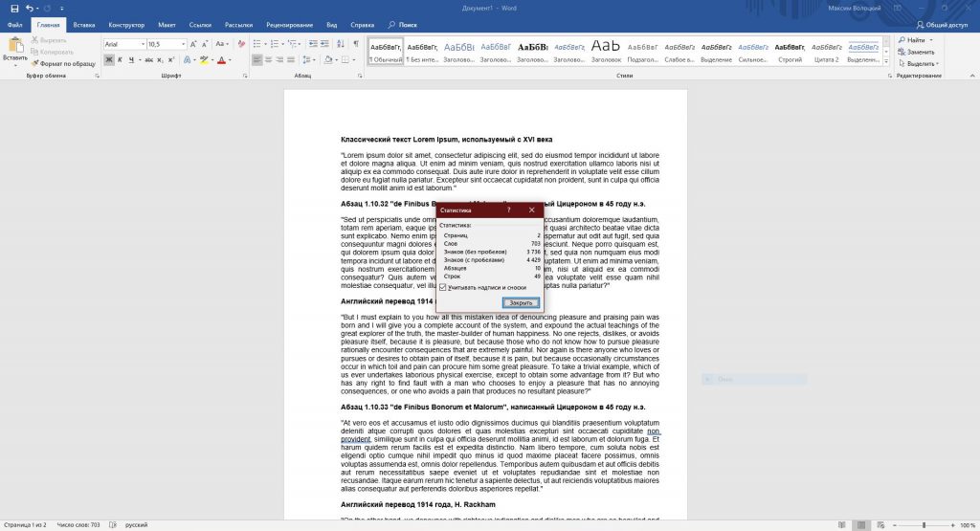The height and width of the screenshot is (531, 980).
Task: Justify text alignment
Action: click(291, 60)
